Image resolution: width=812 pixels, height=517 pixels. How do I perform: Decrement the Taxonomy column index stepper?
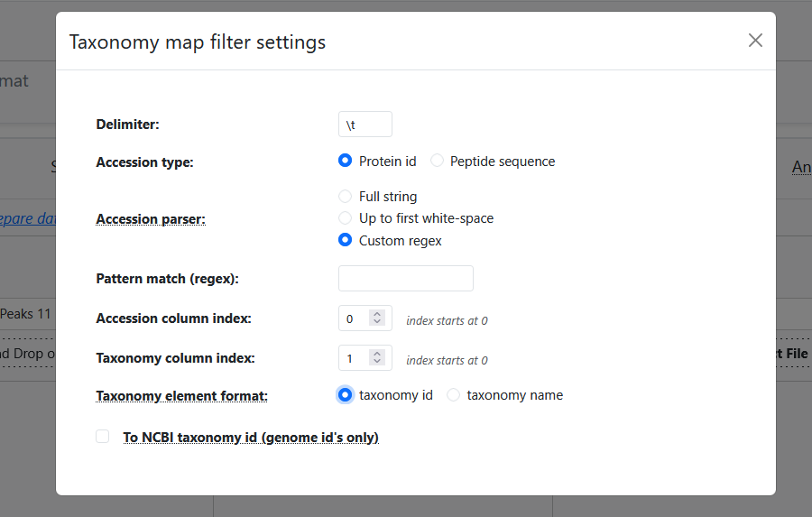377,363
